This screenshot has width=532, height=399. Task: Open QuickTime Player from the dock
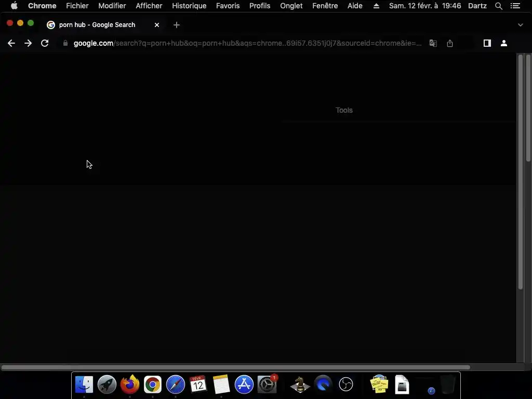(x=323, y=385)
